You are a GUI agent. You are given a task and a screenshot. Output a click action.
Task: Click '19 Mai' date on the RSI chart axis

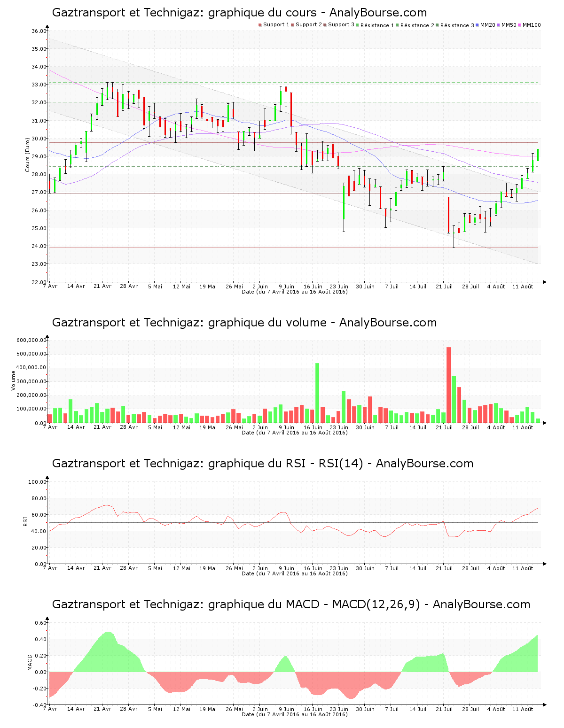click(208, 568)
